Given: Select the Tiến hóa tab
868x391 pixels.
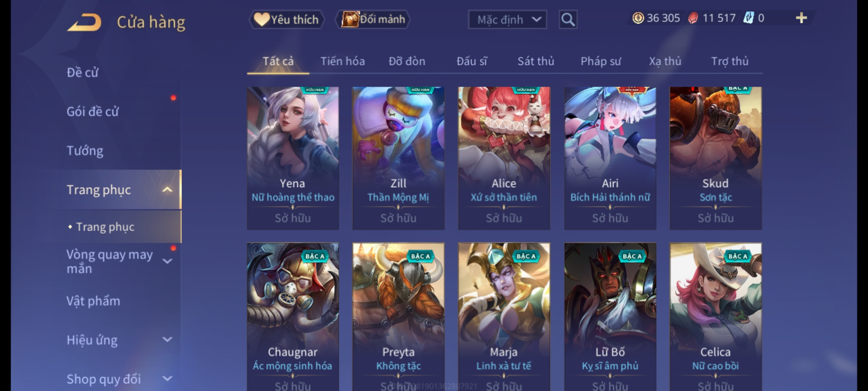Looking at the screenshot, I should (342, 61).
